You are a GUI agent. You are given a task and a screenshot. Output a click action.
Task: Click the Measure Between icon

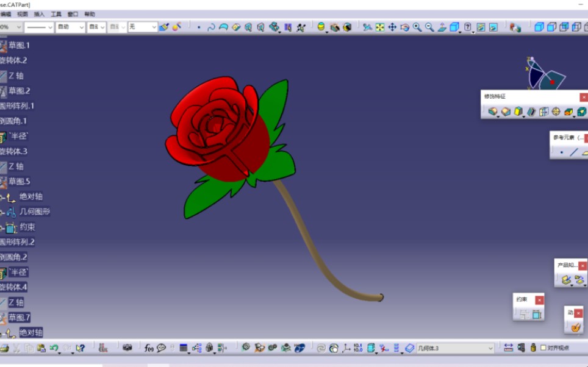click(508, 348)
